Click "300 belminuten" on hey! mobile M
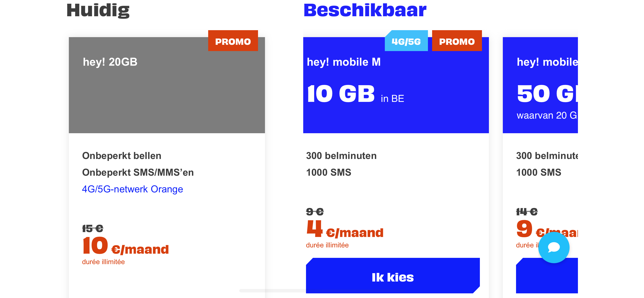The width and height of the screenshot is (644, 298). (x=341, y=156)
